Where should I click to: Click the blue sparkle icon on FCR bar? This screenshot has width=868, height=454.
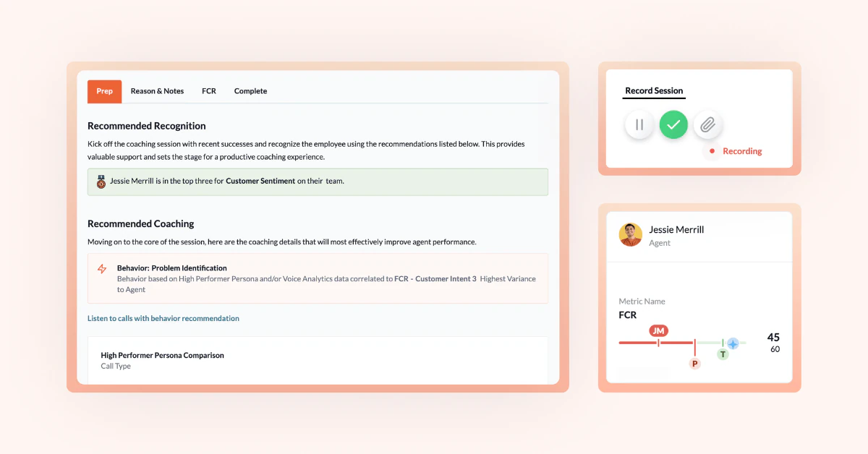click(x=733, y=343)
